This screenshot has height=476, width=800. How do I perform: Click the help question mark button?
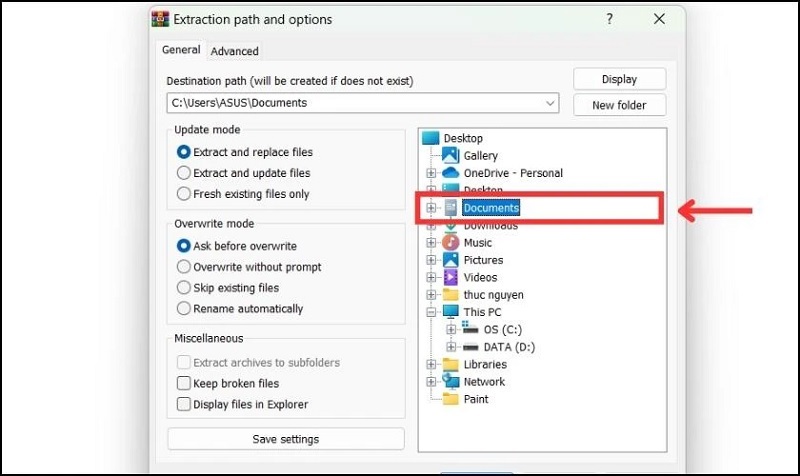click(610, 19)
